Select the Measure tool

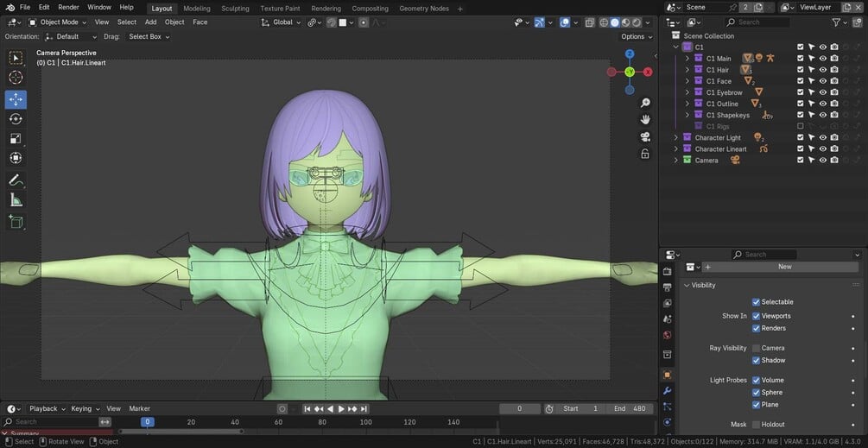click(x=16, y=199)
